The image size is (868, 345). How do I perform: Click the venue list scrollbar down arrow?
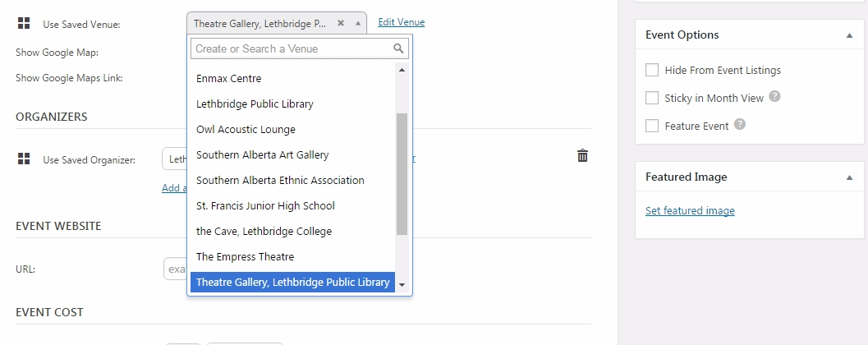click(402, 285)
